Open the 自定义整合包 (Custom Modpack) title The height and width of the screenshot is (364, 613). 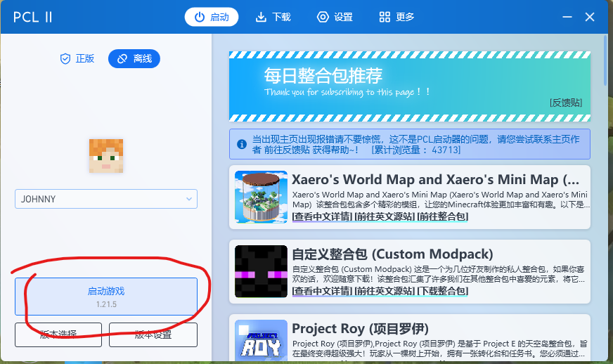click(392, 254)
